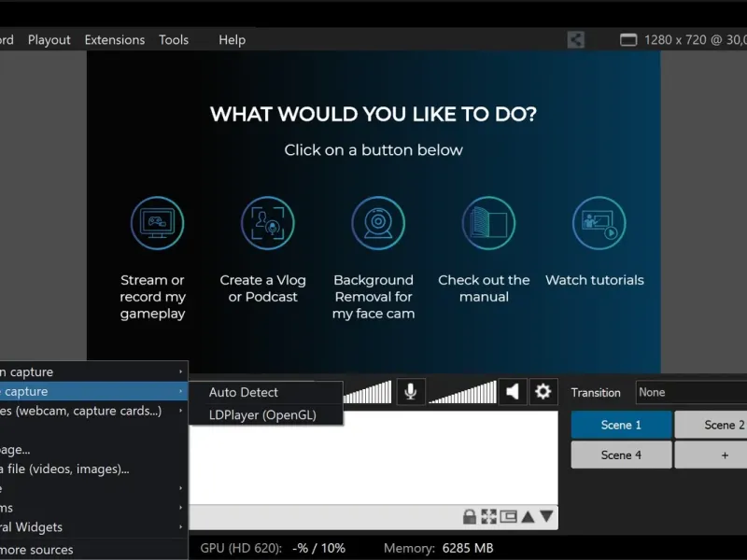Open the 1280 x 720 resolution dropdown

[695, 39]
